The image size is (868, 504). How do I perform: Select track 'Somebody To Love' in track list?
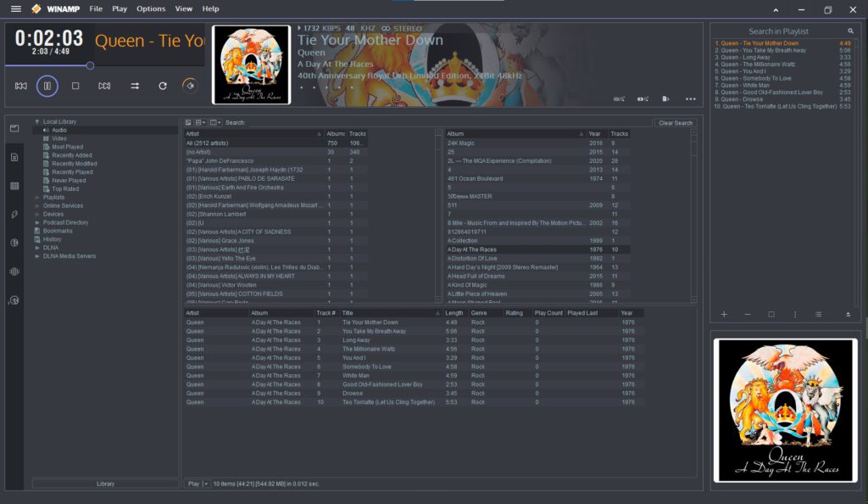coord(413,367)
